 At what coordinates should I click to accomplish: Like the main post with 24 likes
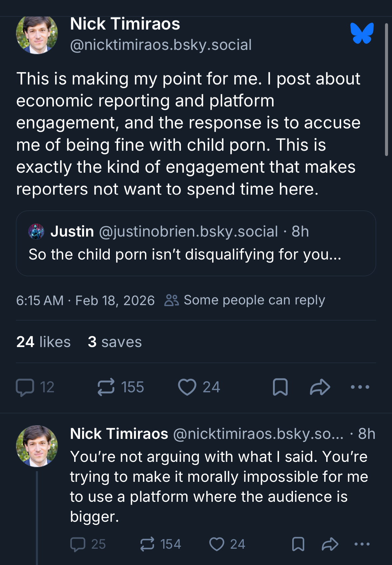click(187, 387)
